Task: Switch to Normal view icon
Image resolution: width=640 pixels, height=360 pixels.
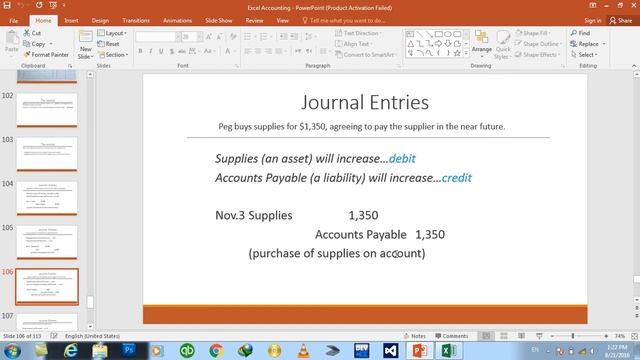Action: [486, 336]
